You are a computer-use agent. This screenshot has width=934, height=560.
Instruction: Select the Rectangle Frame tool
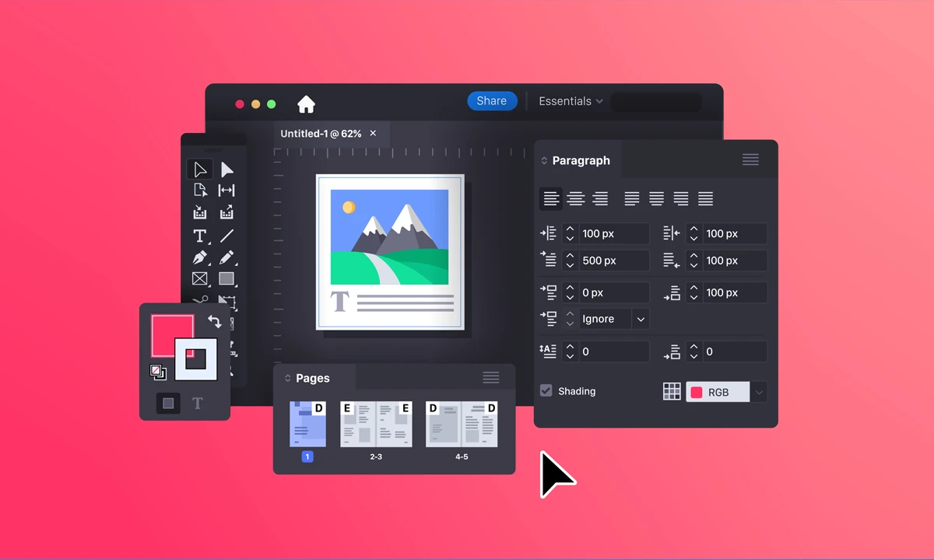(x=200, y=278)
